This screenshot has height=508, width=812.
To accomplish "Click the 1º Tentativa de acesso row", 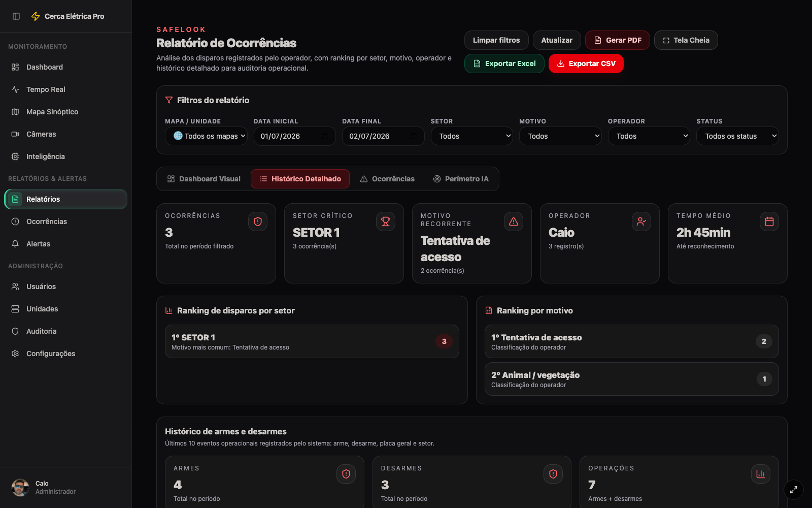I will click(632, 341).
